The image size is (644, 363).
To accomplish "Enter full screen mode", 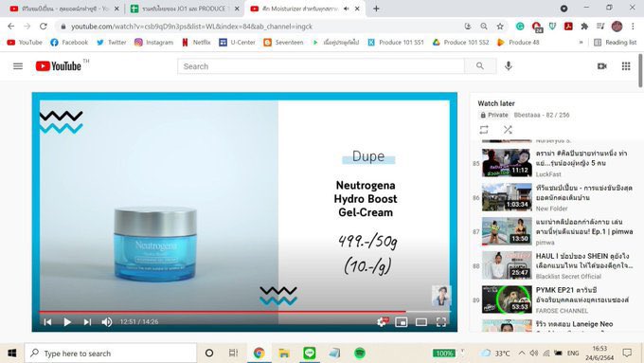I will (441, 322).
